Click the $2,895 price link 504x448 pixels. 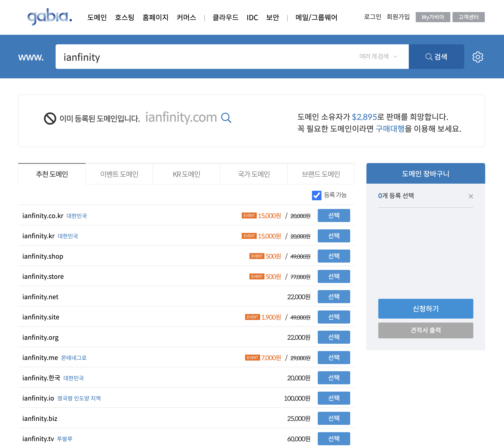click(364, 117)
